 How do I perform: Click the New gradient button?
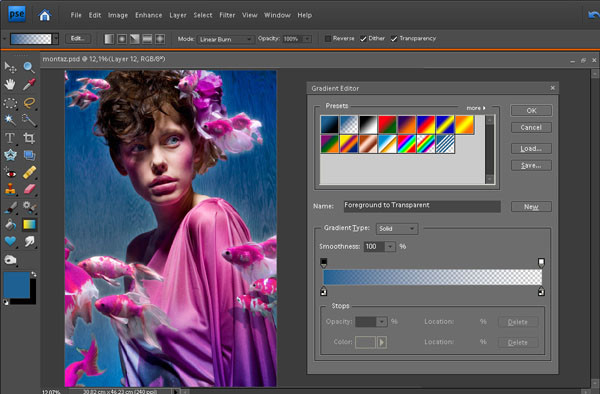tap(531, 207)
